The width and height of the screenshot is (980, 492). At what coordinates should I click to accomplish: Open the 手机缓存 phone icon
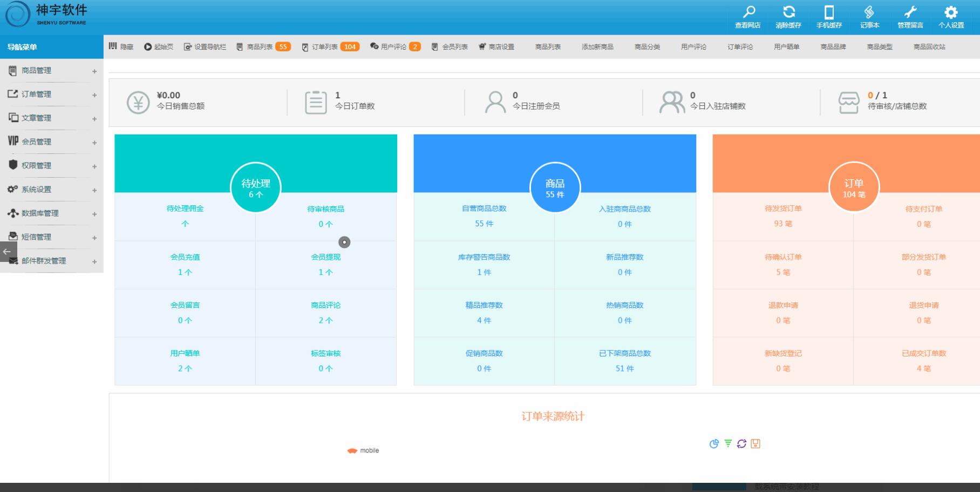pyautogui.click(x=829, y=12)
